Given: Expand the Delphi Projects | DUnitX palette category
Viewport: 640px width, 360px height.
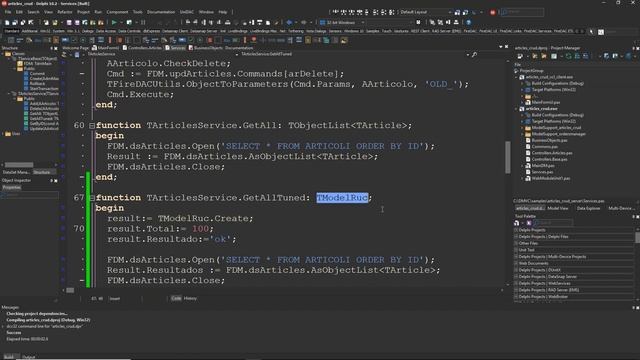Looking at the screenshot, I should coord(516,270).
